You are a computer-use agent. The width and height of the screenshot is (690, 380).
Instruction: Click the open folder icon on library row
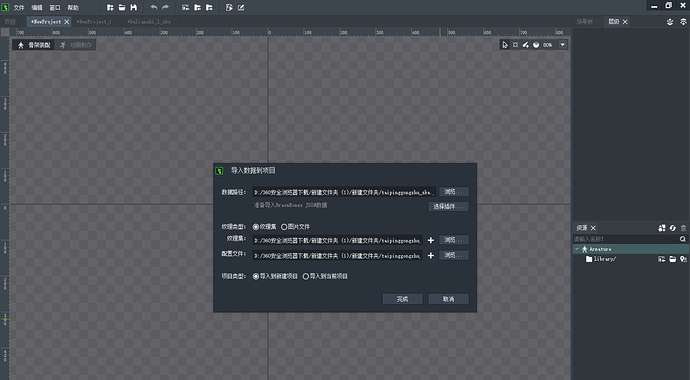[672, 259]
